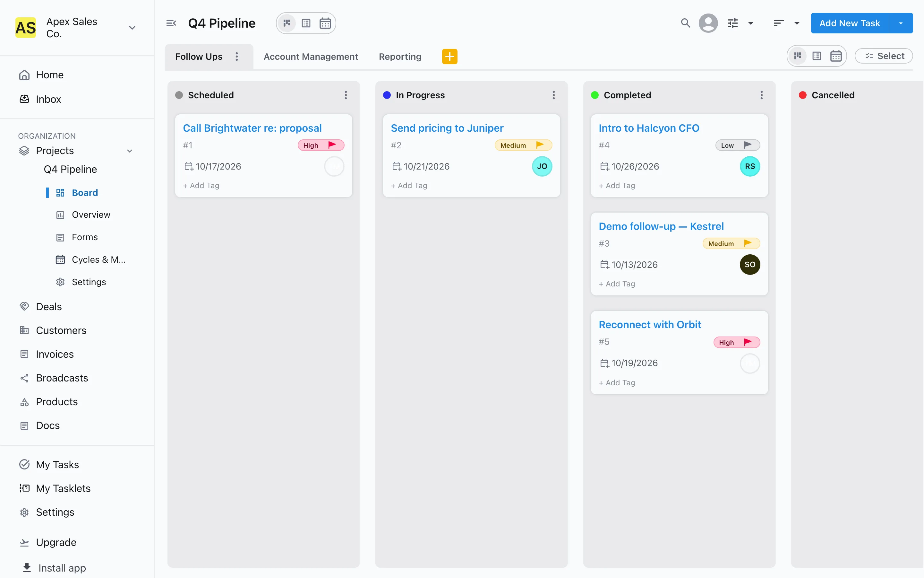This screenshot has height=578, width=924.
Task: Click the Apex Sales Co. logo
Action: click(26, 28)
